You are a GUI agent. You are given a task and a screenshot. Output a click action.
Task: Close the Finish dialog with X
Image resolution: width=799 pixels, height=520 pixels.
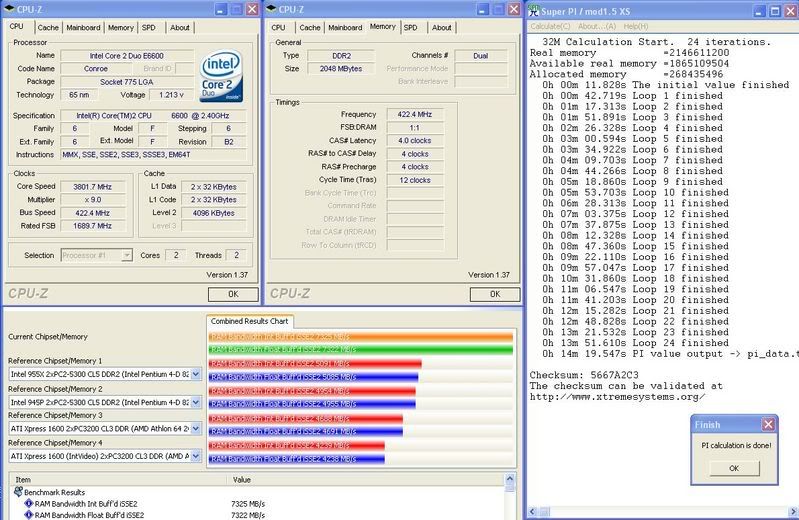click(x=768, y=424)
